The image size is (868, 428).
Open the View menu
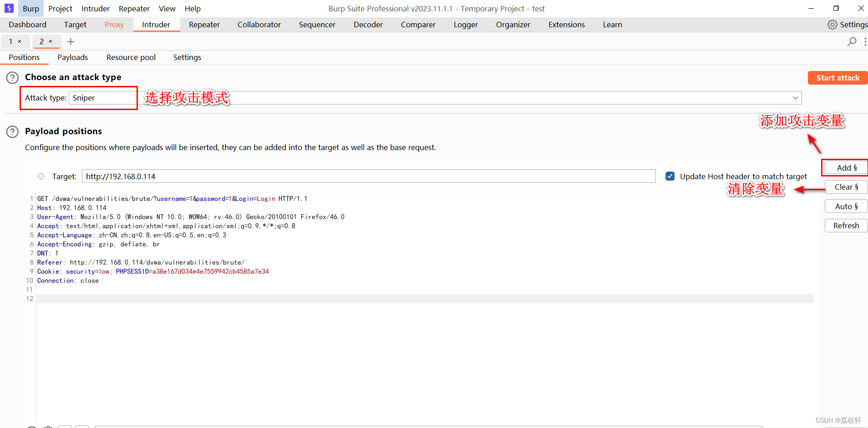pos(167,9)
